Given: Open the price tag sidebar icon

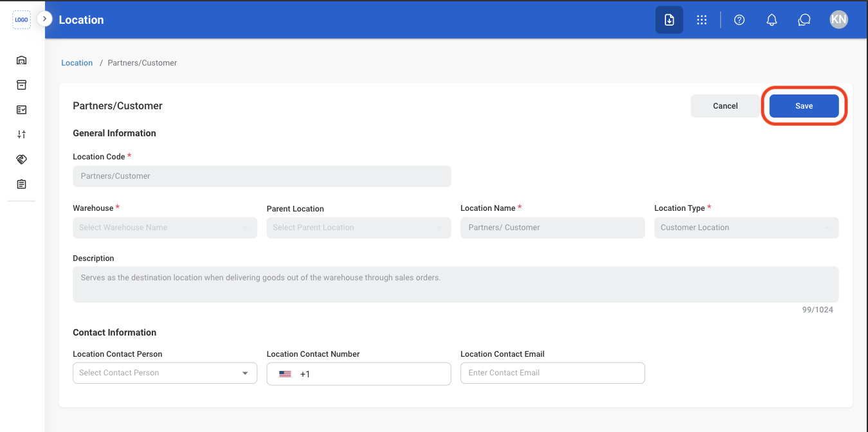Looking at the screenshot, I should [21, 159].
